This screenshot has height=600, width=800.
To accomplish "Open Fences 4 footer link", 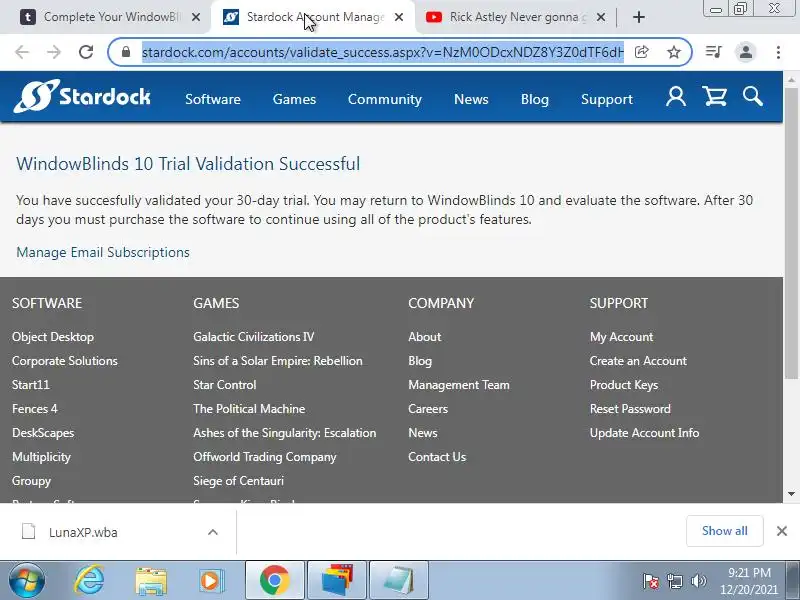I will pyautogui.click(x=35, y=409).
